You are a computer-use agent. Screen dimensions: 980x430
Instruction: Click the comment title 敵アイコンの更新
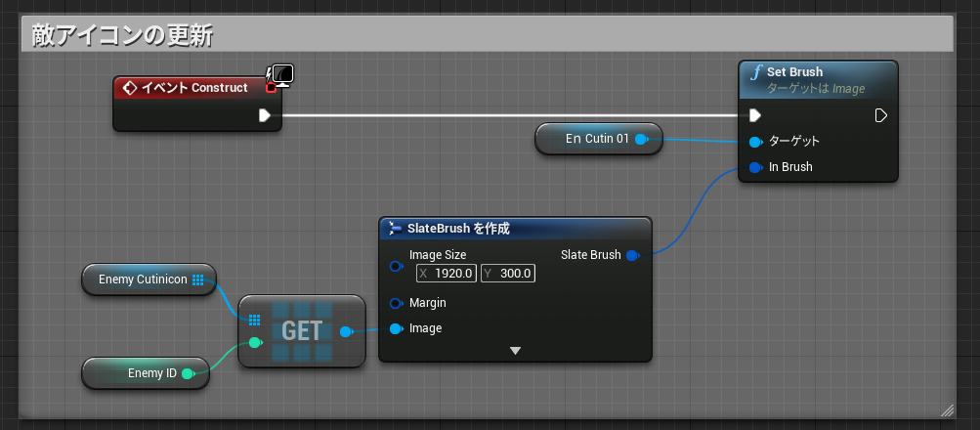click(122, 36)
